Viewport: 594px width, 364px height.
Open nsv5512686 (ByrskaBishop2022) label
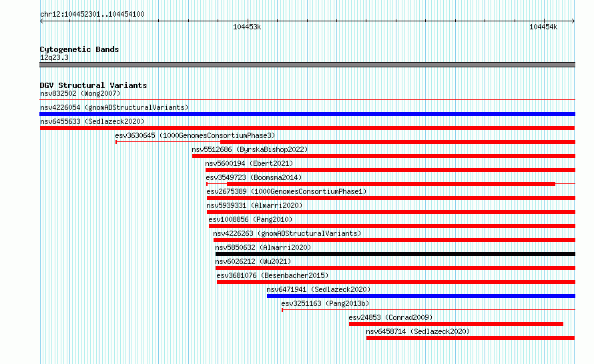(250, 149)
